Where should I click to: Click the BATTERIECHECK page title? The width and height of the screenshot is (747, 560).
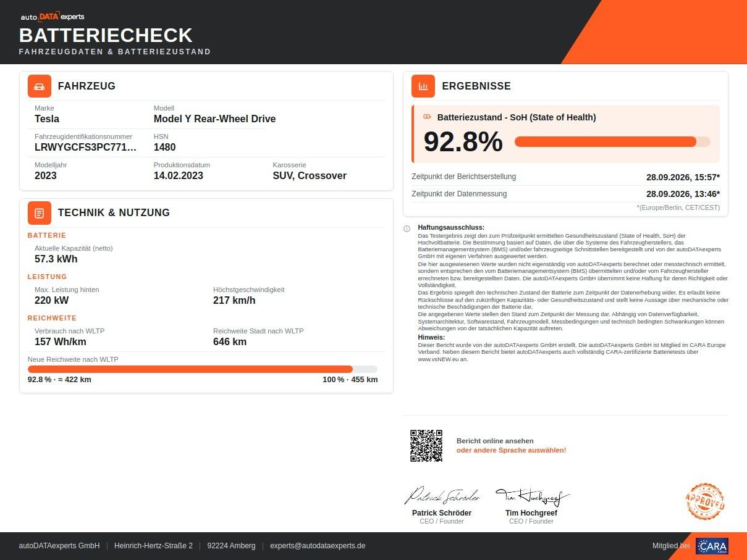click(106, 35)
